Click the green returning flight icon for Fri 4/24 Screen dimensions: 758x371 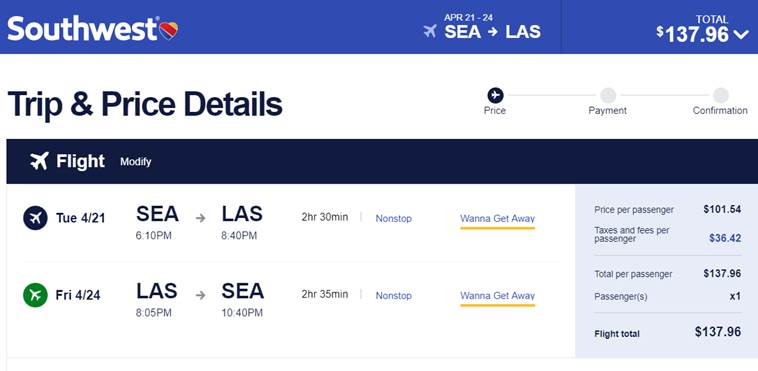coord(35,295)
